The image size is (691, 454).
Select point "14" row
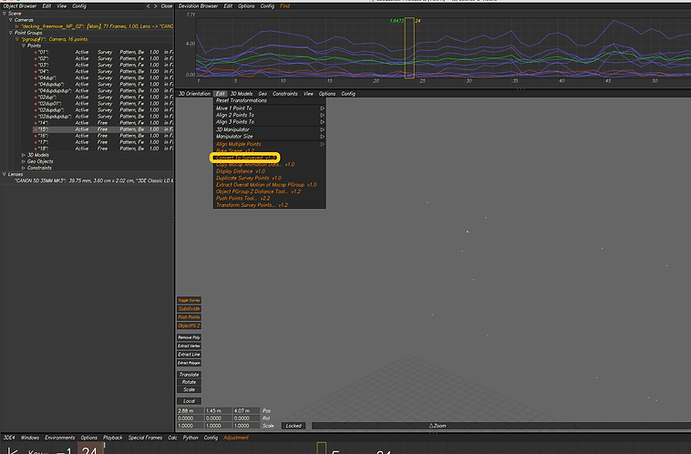point(104,123)
